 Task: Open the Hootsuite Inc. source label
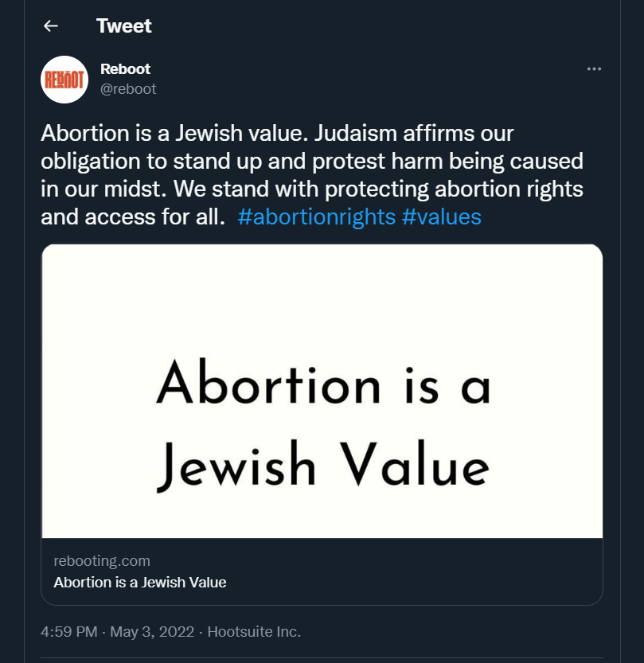coord(254,632)
